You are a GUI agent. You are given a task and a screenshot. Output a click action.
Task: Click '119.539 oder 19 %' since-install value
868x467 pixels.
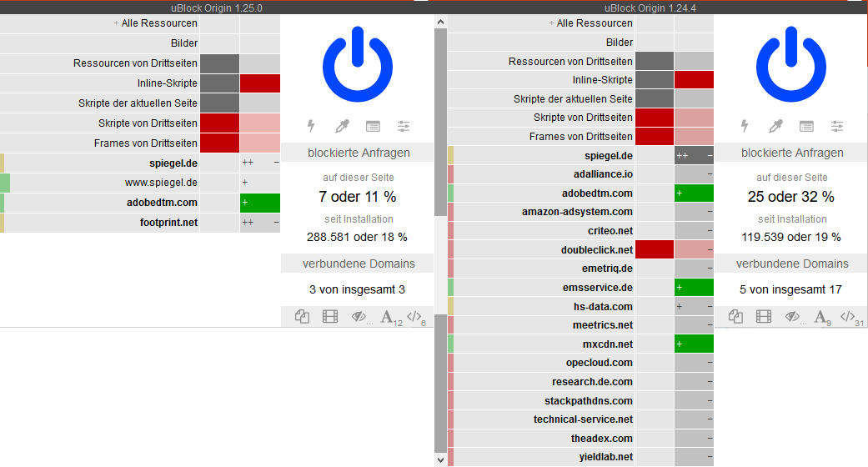click(791, 237)
